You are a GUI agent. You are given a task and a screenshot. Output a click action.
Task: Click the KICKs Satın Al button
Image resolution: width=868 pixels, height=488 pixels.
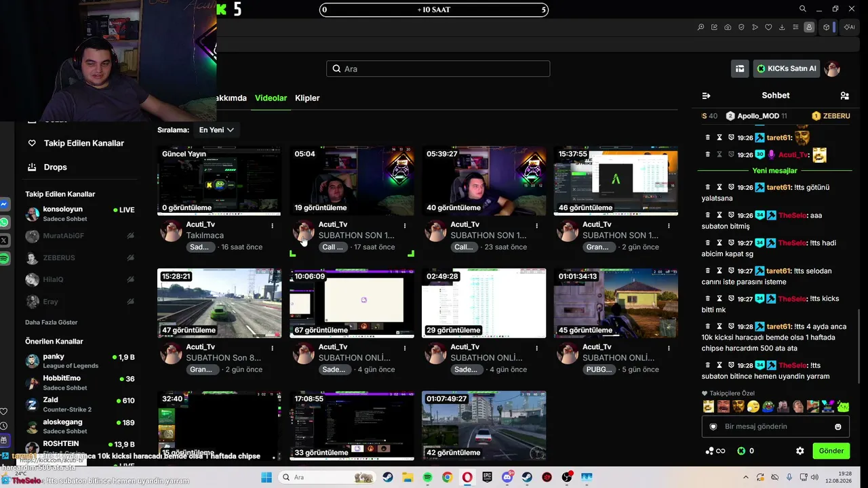(x=787, y=68)
